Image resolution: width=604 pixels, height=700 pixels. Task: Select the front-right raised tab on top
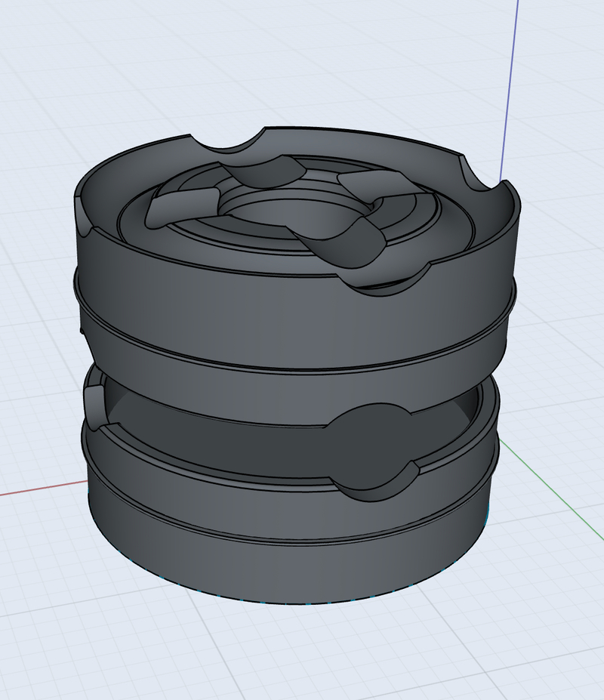pyautogui.click(x=342, y=245)
